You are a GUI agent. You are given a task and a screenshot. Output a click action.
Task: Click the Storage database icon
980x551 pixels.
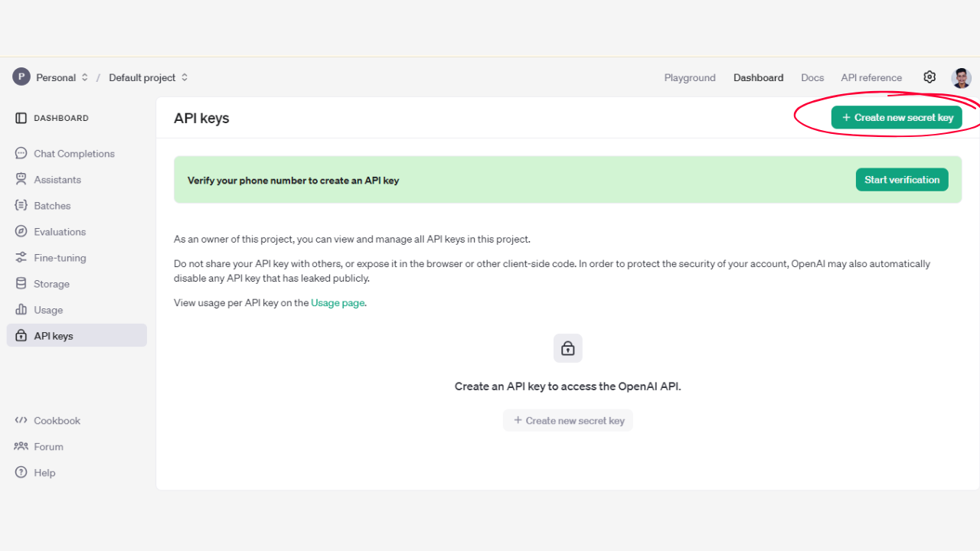point(21,283)
